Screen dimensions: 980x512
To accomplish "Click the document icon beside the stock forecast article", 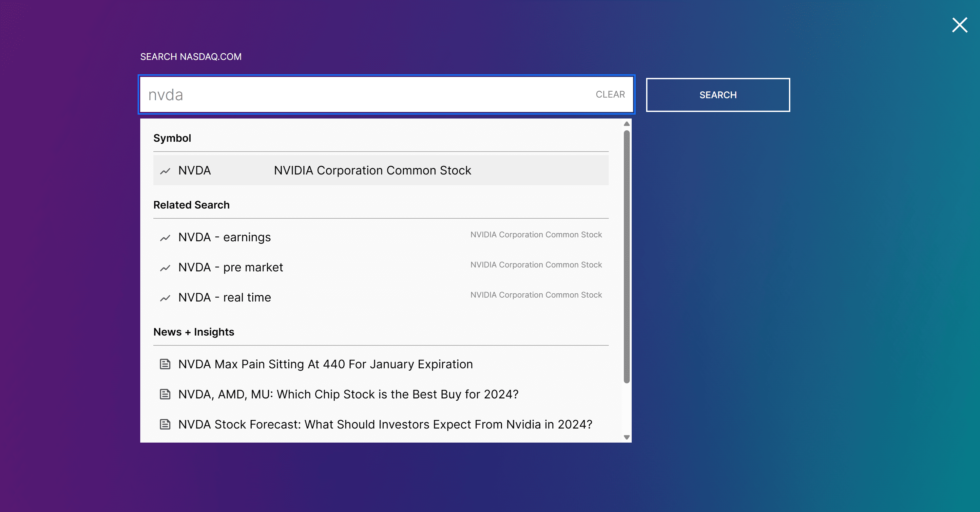I will tap(165, 425).
